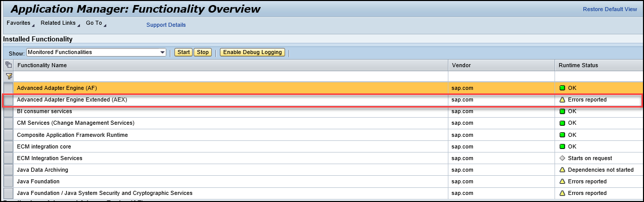Click the Runtime Status filter input field
The height and width of the screenshot is (202, 644).
(x=599, y=76)
